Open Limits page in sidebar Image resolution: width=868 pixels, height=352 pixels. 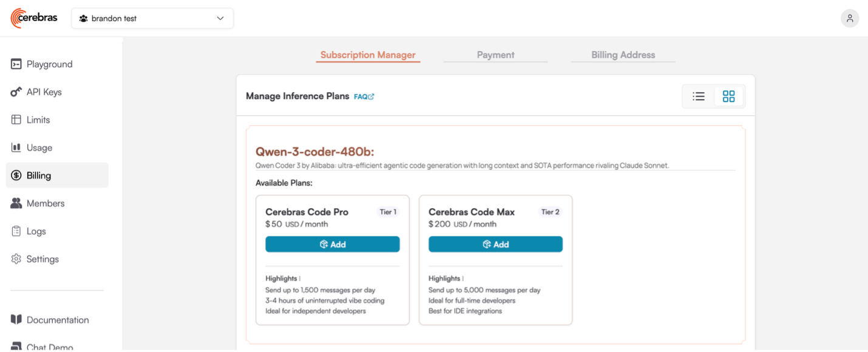click(x=57, y=120)
